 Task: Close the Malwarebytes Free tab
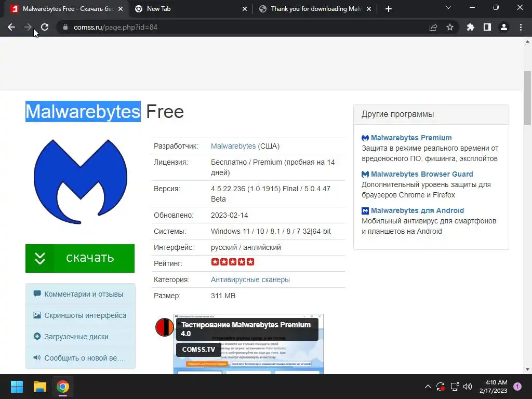(120, 9)
